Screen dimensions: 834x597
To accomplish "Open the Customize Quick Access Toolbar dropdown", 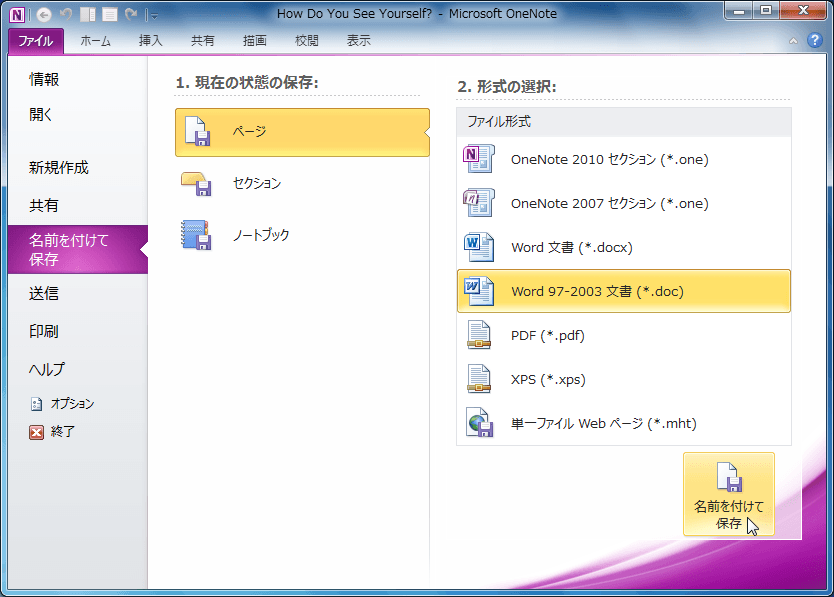I will click(x=154, y=16).
